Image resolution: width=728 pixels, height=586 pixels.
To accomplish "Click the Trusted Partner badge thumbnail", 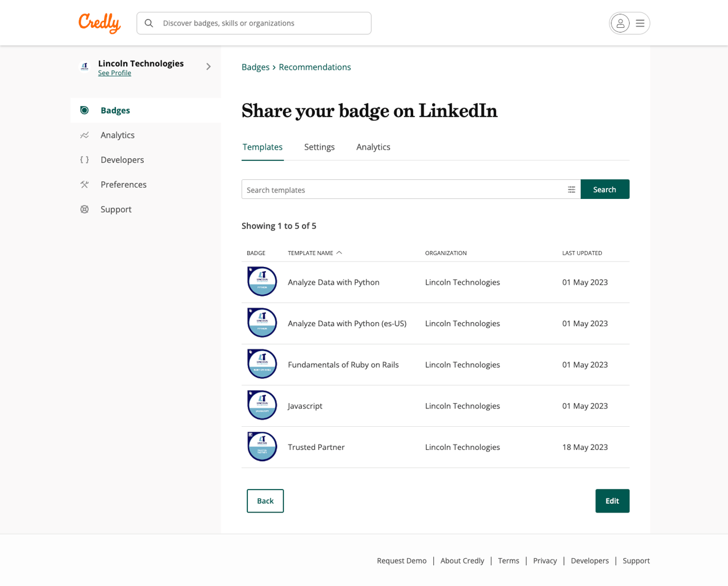I will coord(262,447).
